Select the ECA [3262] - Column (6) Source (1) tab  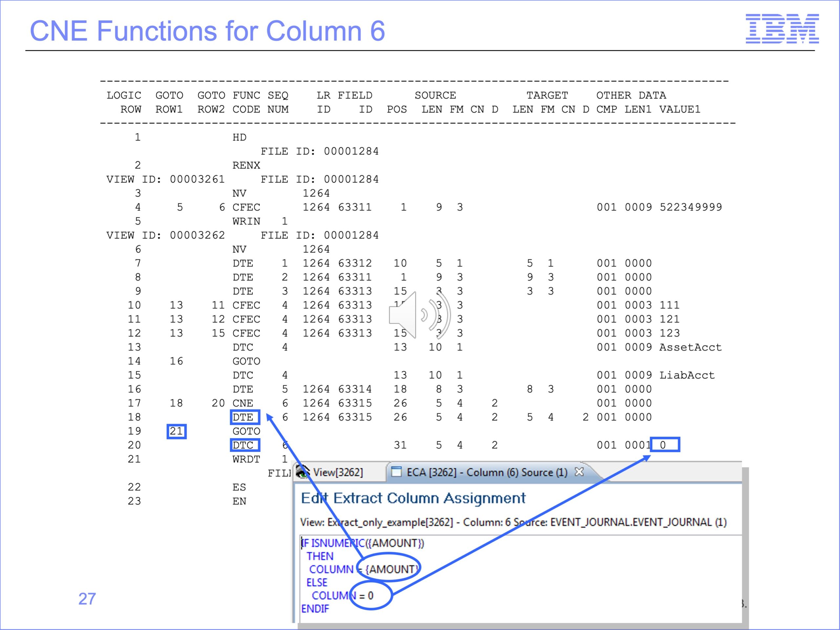tap(487, 472)
